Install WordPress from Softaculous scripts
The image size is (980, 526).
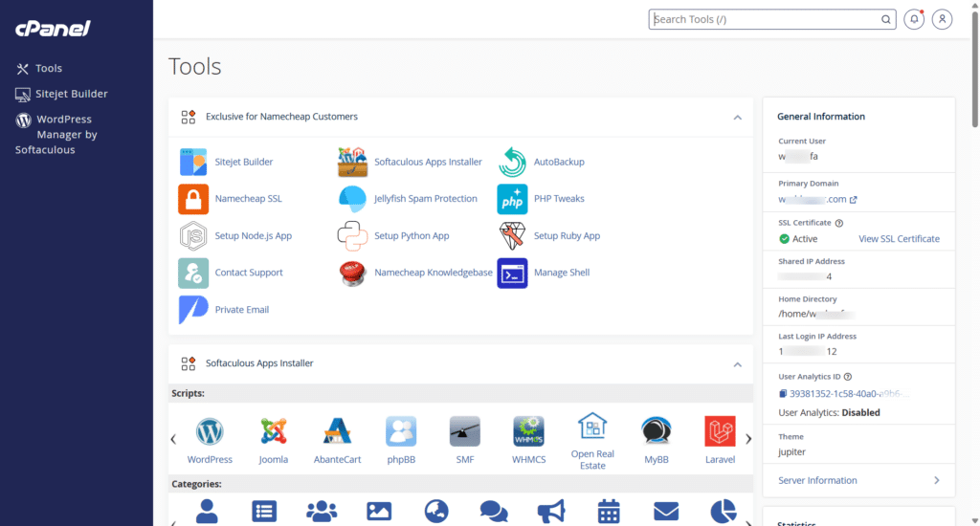click(210, 431)
